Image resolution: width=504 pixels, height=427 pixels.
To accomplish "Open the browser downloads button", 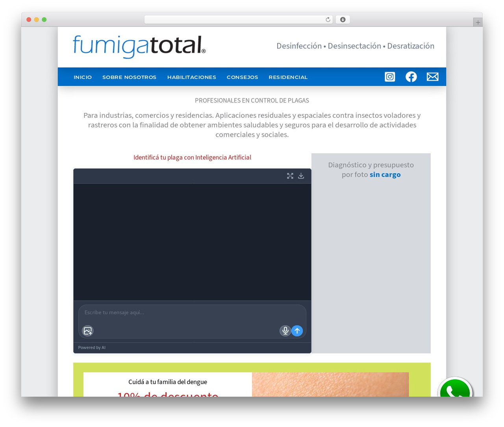I will coord(343,20).
